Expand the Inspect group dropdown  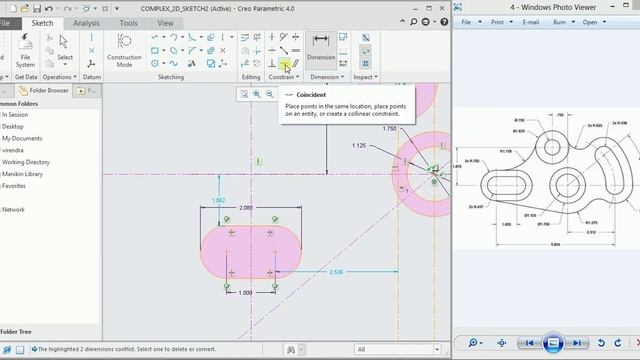tap(365, 77)
